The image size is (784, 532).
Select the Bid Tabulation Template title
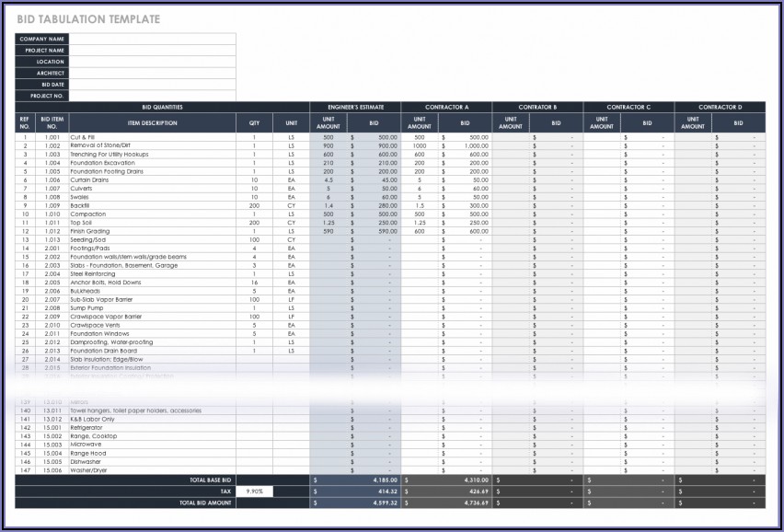[x=87, y=18]
